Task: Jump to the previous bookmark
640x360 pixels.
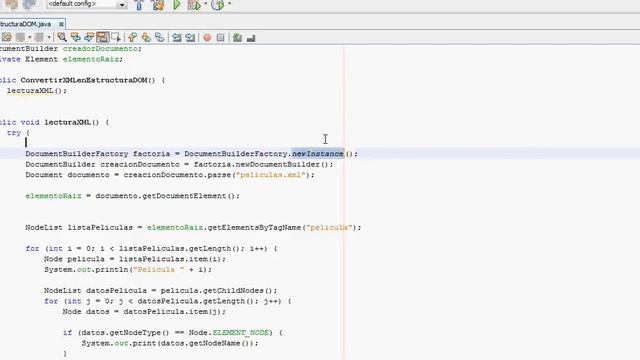Action: coord(132,38)
